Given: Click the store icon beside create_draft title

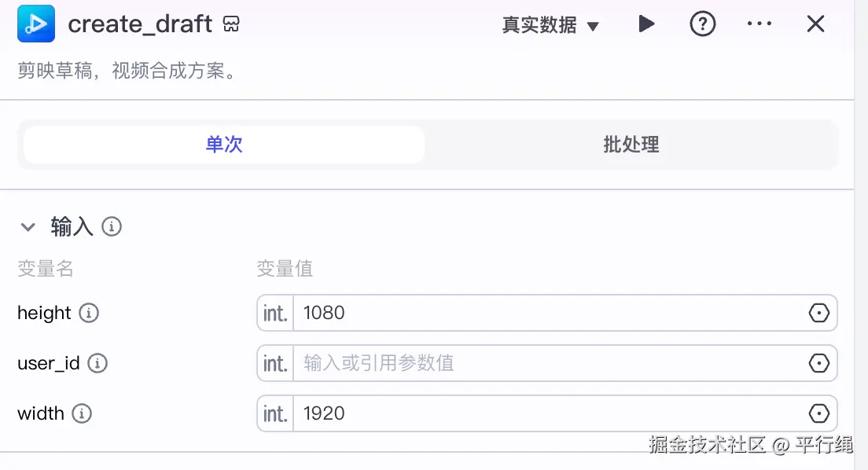Looking at the screenshot, I should coord(231,24).
